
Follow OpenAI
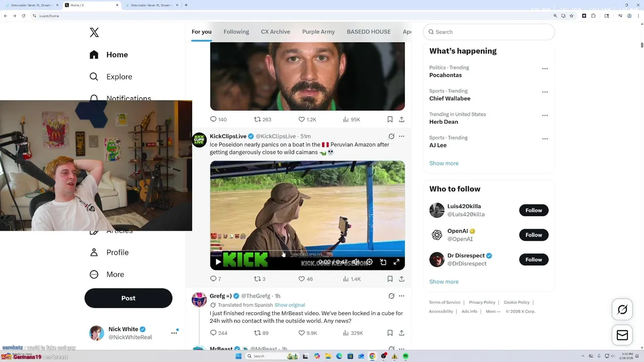point(534,235)
